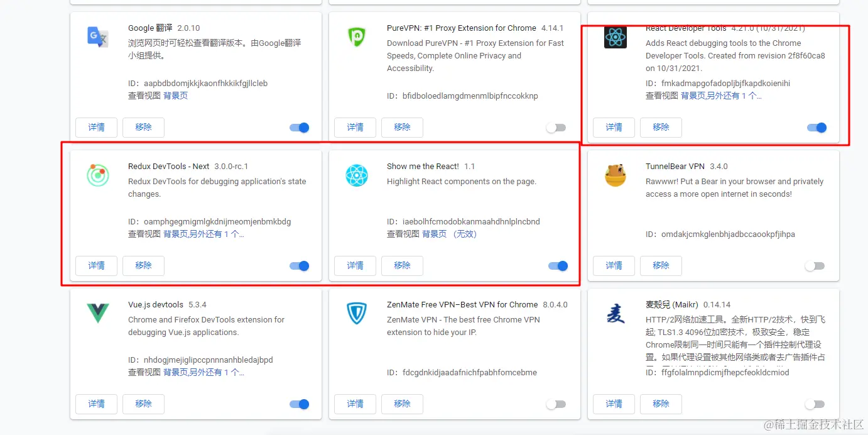868x435 pixels.
Task: Open Vue.js devtools 背景页 link
Action: click(x=175, y=372)
